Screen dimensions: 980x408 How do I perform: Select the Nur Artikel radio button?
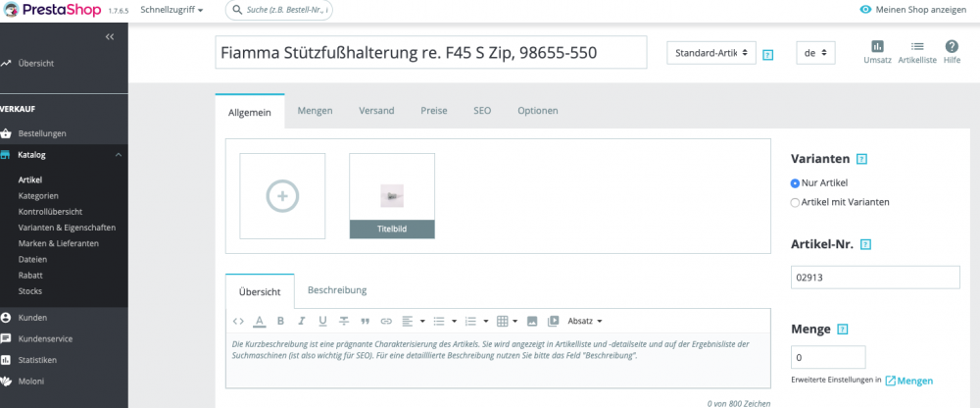(x=795, y=183)
